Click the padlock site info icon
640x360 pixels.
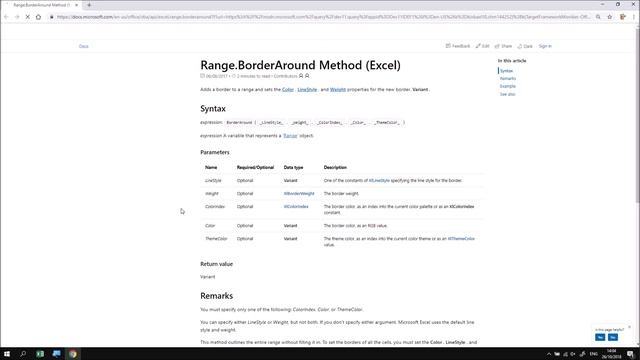pyautogui.click(x=52, y=17)
